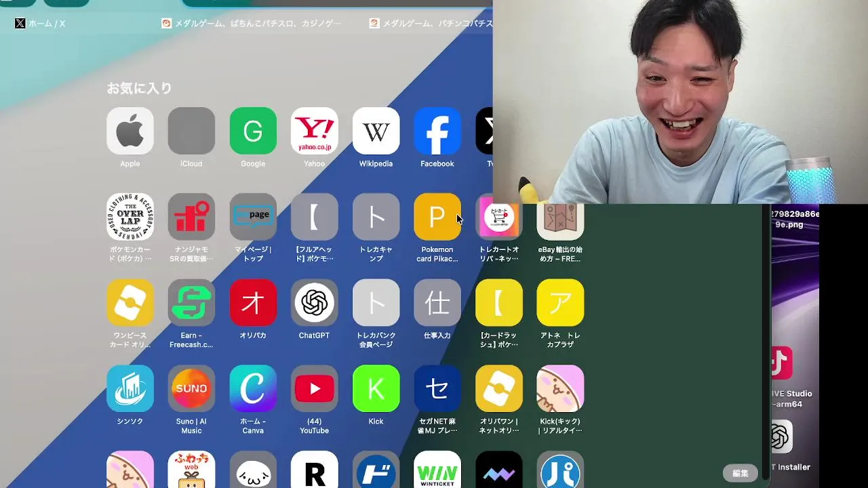Open the マイページ | トップ bookmark
This screenshot has height=488, width=868.
click(253, 217)
